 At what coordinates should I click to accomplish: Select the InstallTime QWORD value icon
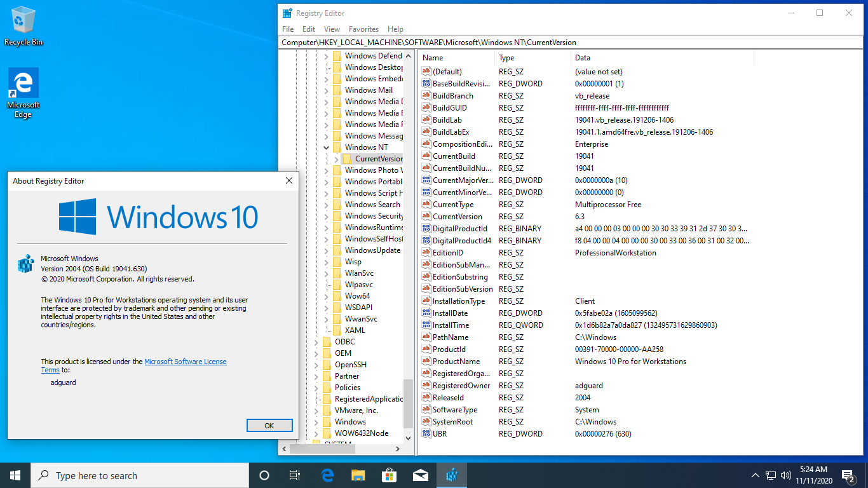(x=426, y=325)
